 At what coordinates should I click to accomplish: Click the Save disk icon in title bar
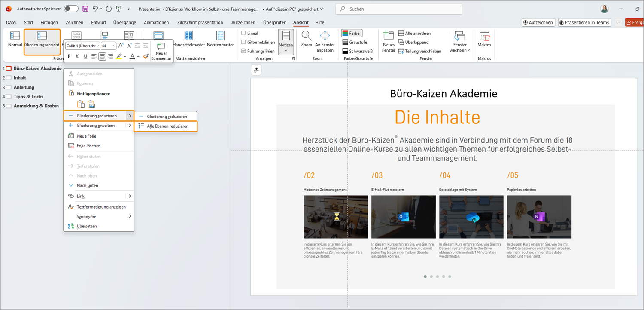(x=85, y=9)
